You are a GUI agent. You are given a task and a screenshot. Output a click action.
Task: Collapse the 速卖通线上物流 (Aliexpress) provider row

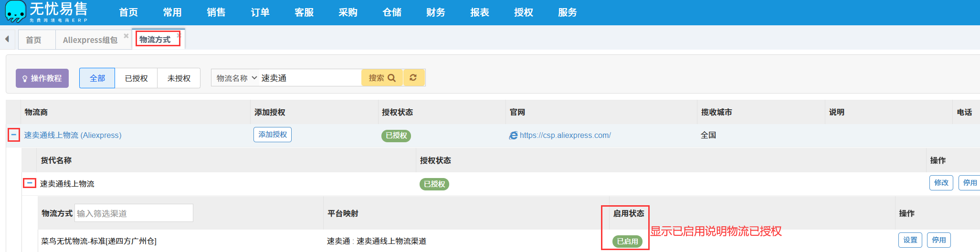(14, 135)
